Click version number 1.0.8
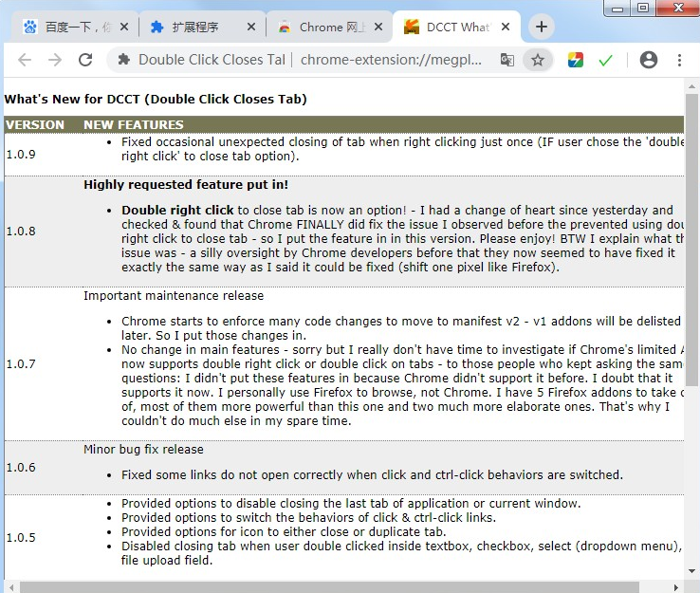This screenshot has width=700, height=593. (x=21, y=231)
